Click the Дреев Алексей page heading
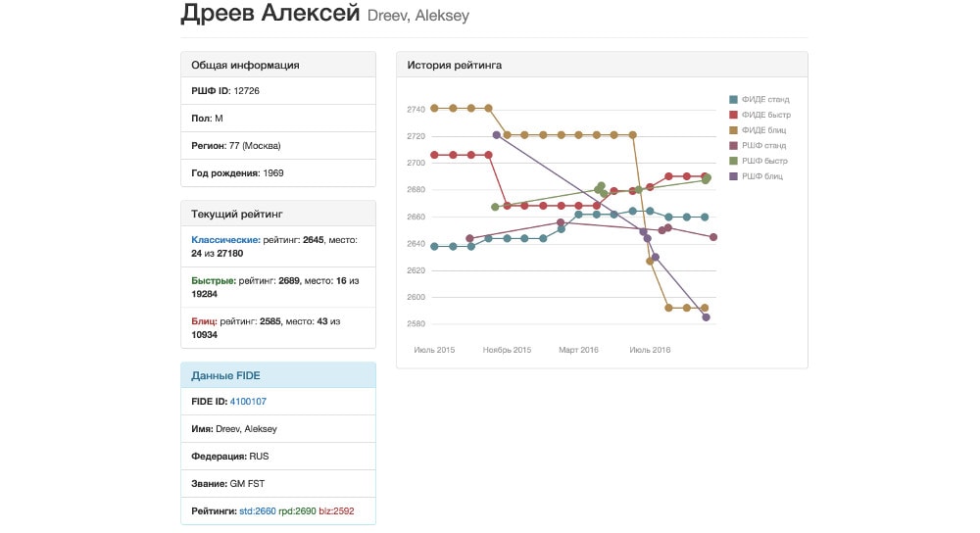This screenshot has width=980, height=533. point(270,14)
